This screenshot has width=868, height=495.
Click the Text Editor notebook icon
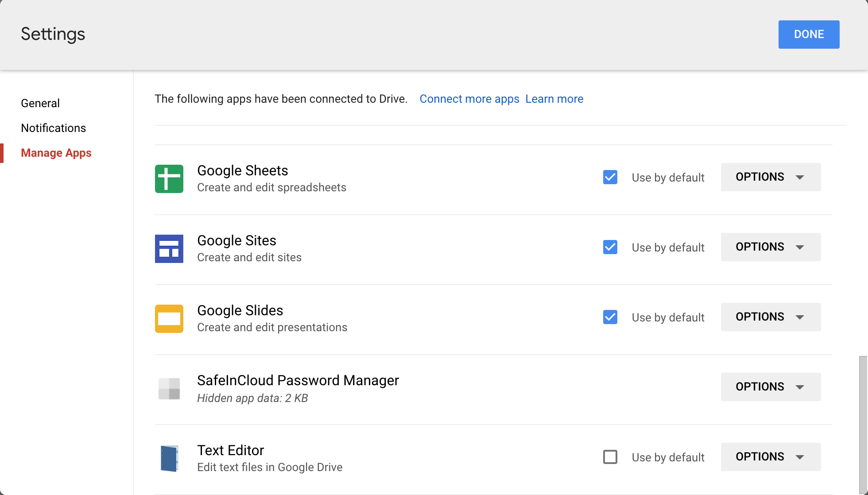169,459
